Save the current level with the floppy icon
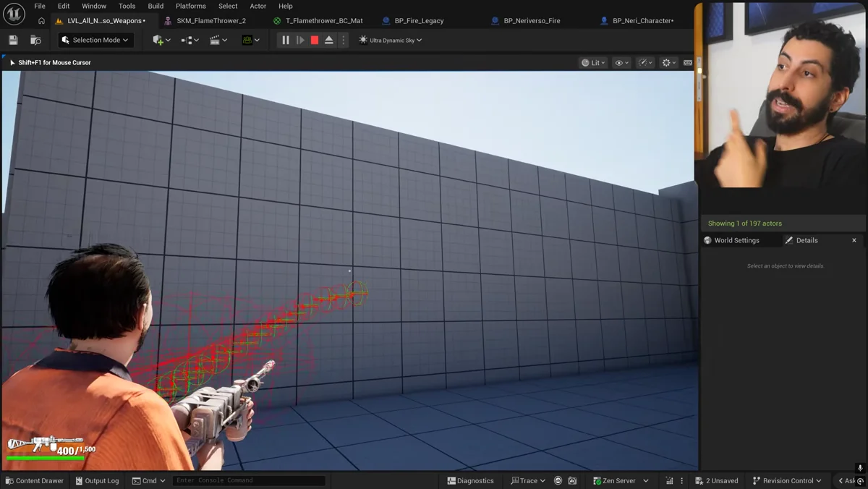 tap(13, 41)
